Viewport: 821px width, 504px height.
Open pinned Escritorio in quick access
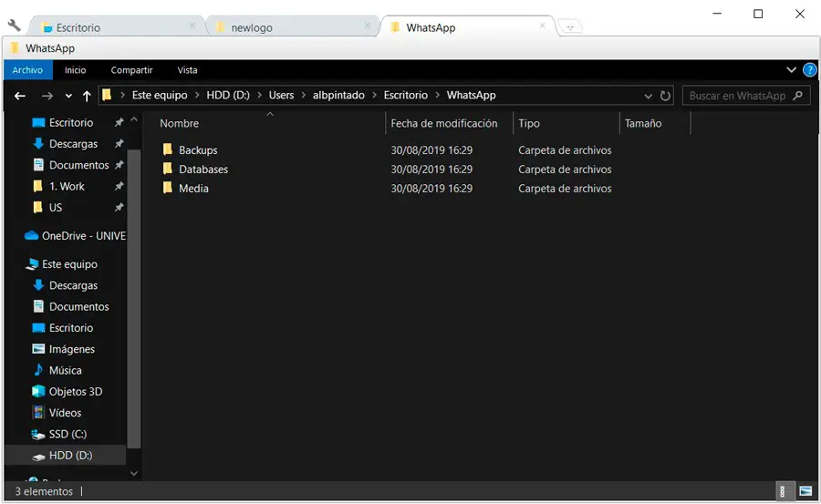(x=70, y=122)
